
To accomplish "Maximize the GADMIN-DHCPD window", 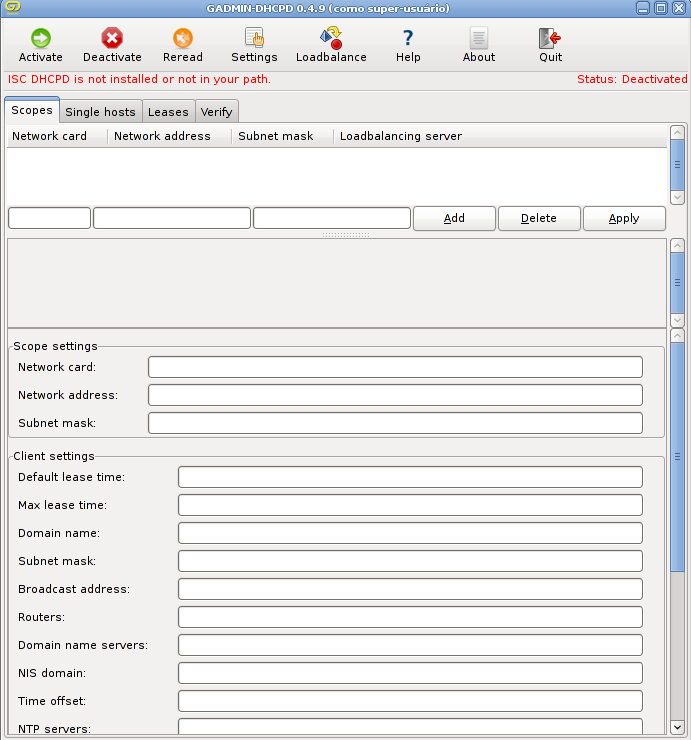I will (661, 8).
